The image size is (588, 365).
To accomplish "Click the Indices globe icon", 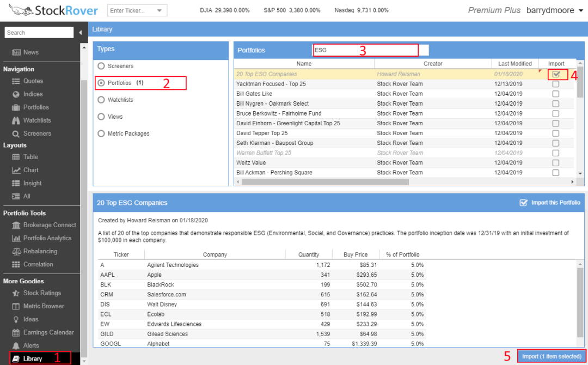I will pyautogui.click(x=16, y=94).
